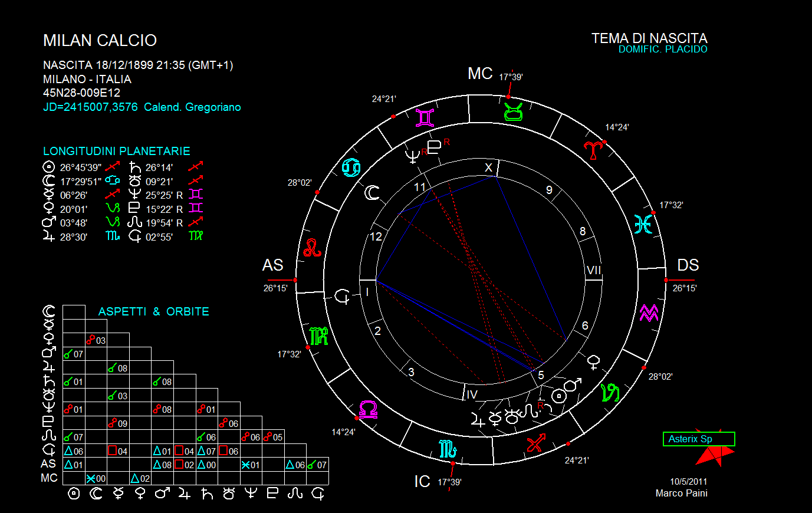
Task: Select the magenta Gemini sign on the wheel
Action: pos(425,117)
